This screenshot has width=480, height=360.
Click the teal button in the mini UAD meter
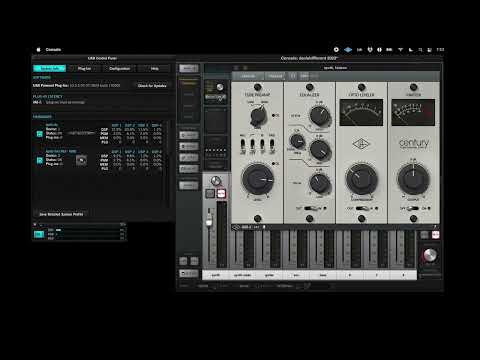click(x=39, y=234)
